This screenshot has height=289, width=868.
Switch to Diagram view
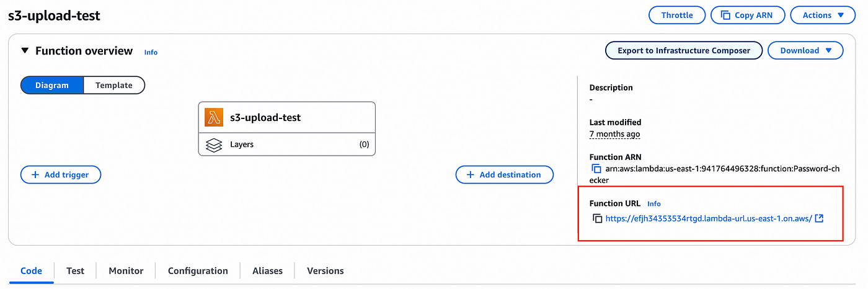point(52,85)
